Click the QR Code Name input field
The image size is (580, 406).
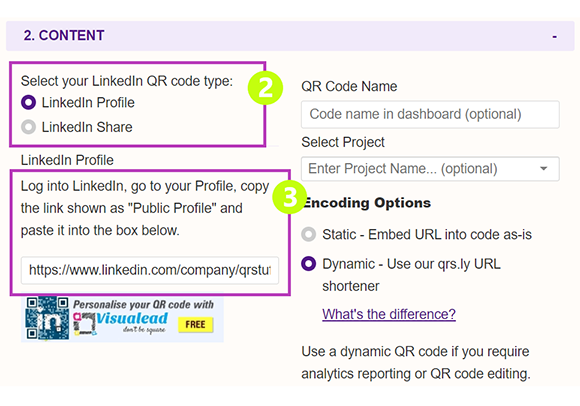tap(430, 114)
